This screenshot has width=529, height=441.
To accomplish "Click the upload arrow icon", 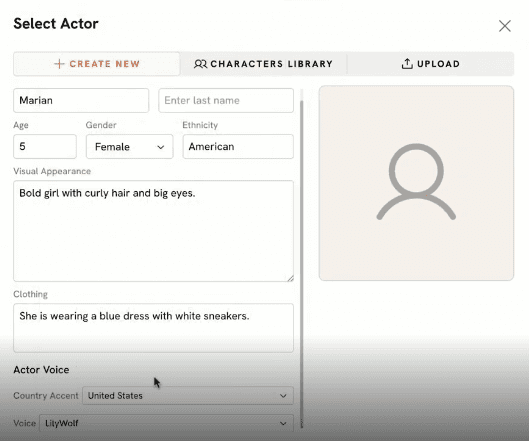I will (x=407, y=63).
